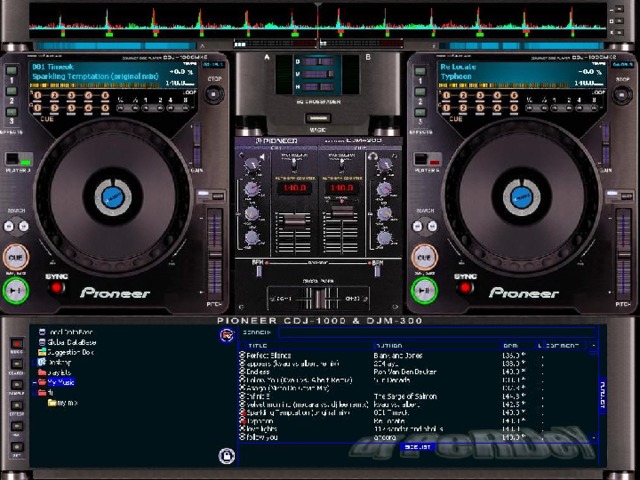Trigger upper-row hot cue 3 on left deck
640x480 pixels.
(71, 96)
